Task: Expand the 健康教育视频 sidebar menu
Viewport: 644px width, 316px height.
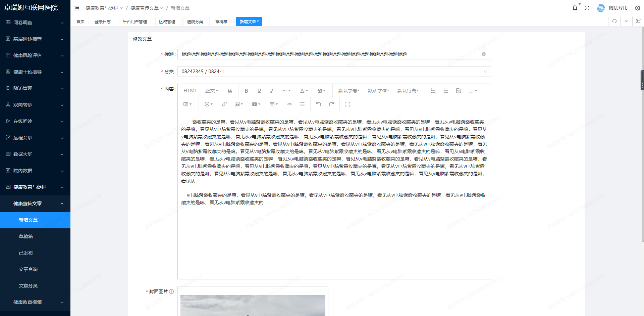Action: (x=35, y=302)
